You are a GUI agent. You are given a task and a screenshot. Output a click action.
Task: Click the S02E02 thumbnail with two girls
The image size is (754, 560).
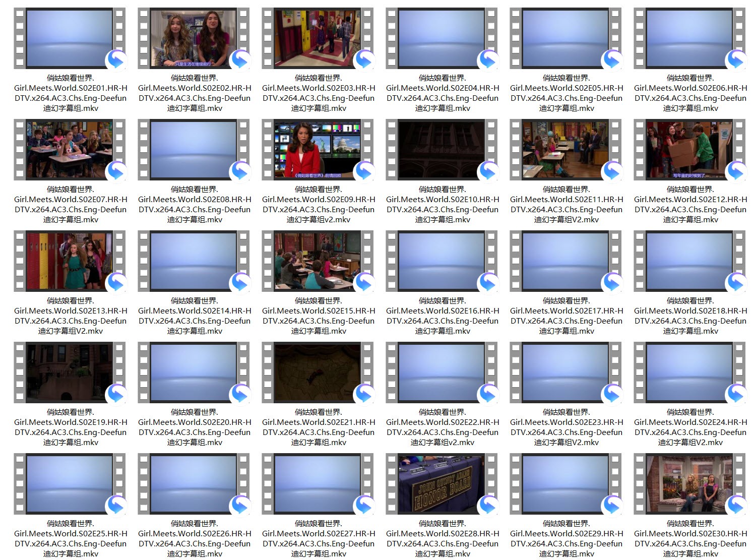pos(194,38)
